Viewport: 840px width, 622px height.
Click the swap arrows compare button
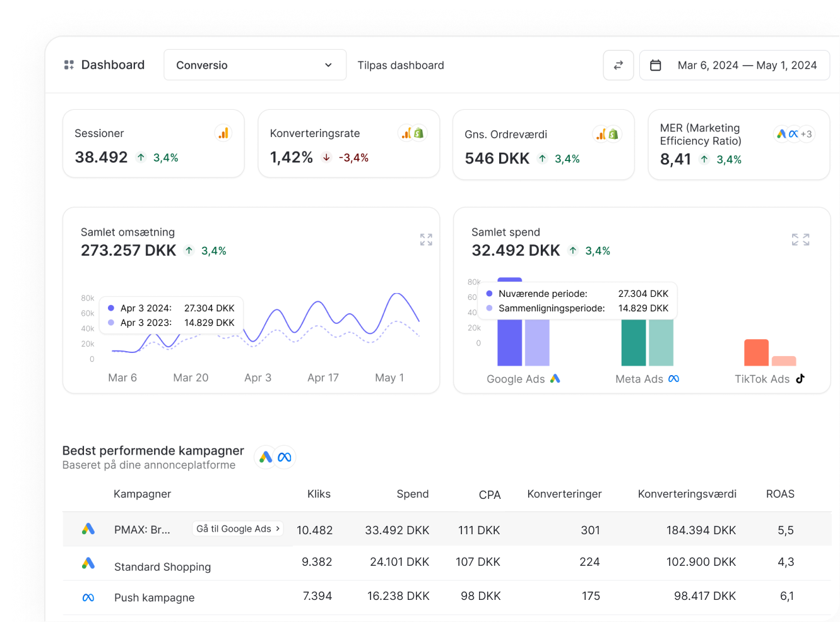(618, 65)
